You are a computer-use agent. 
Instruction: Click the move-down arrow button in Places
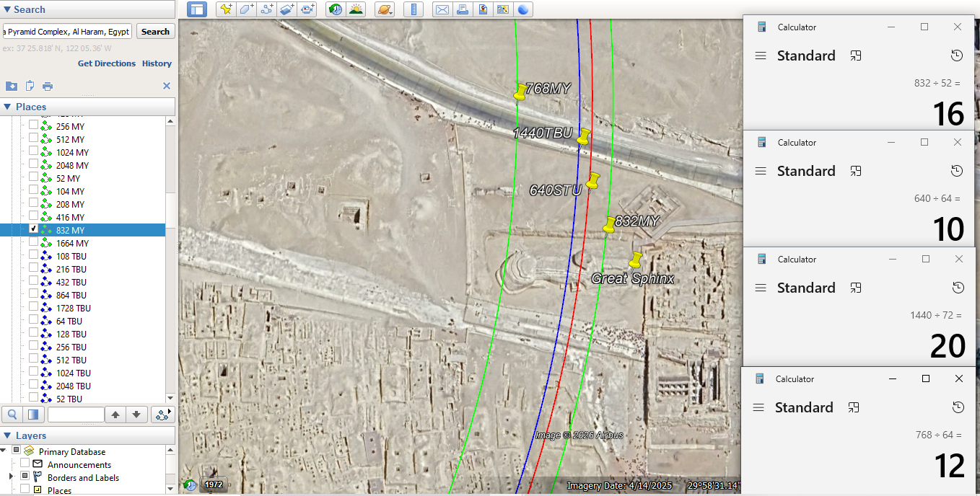[x=138, y=415]
